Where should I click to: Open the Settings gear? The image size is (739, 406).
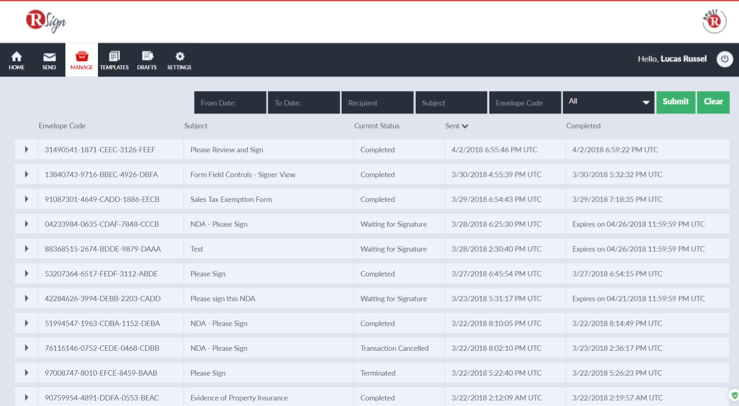pos(180,60)
